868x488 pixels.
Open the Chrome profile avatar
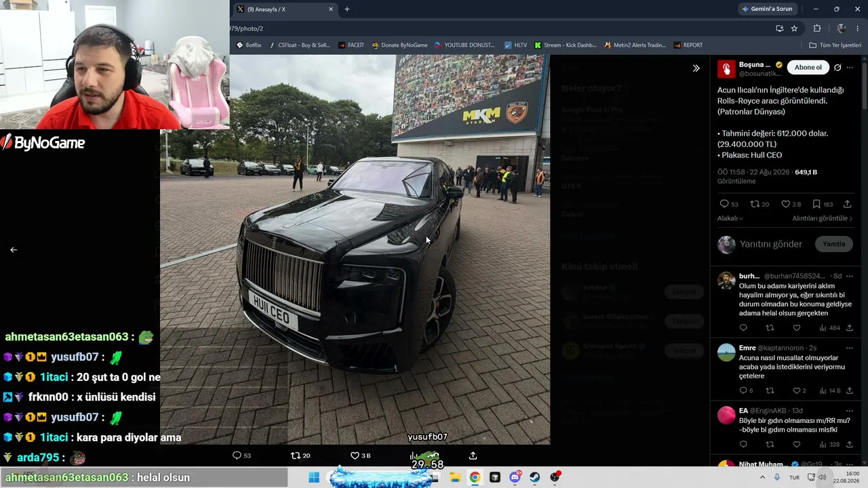842,28
